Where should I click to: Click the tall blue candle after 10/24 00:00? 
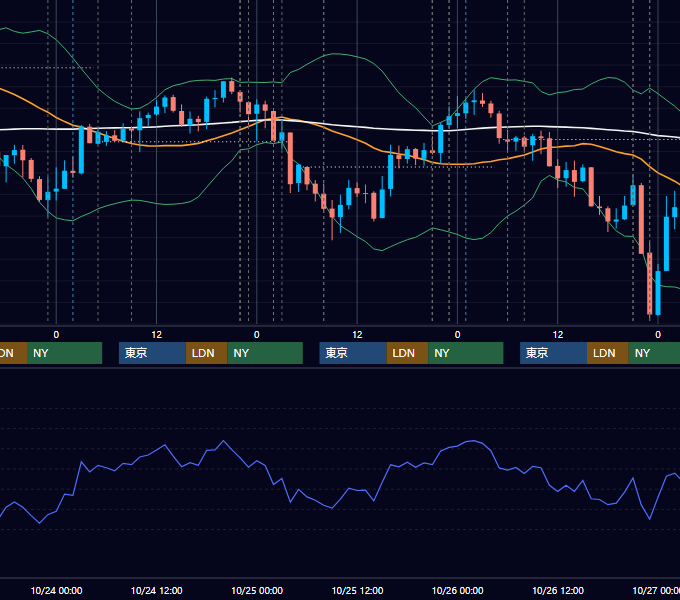(x=81, y=150)
